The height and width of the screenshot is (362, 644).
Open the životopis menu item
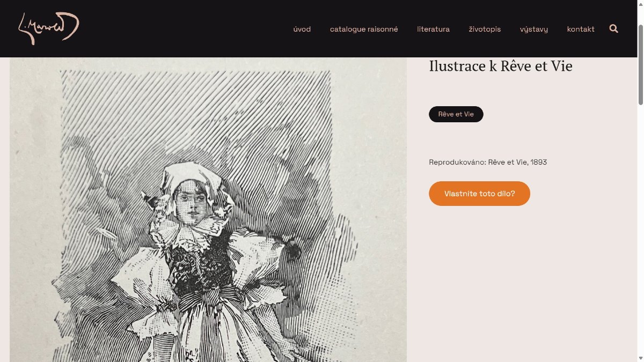tap(485, 29)
